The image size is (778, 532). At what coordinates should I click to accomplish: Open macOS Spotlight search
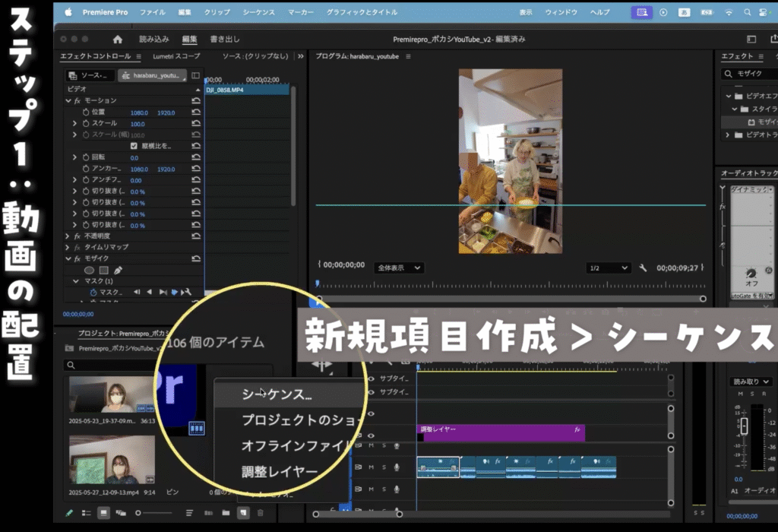coord(747,12)
